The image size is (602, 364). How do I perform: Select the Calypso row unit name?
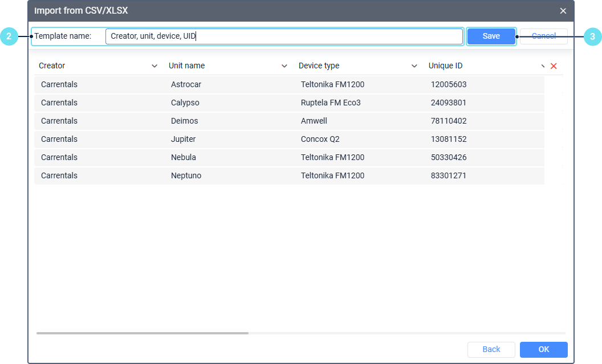click(185, 103)
